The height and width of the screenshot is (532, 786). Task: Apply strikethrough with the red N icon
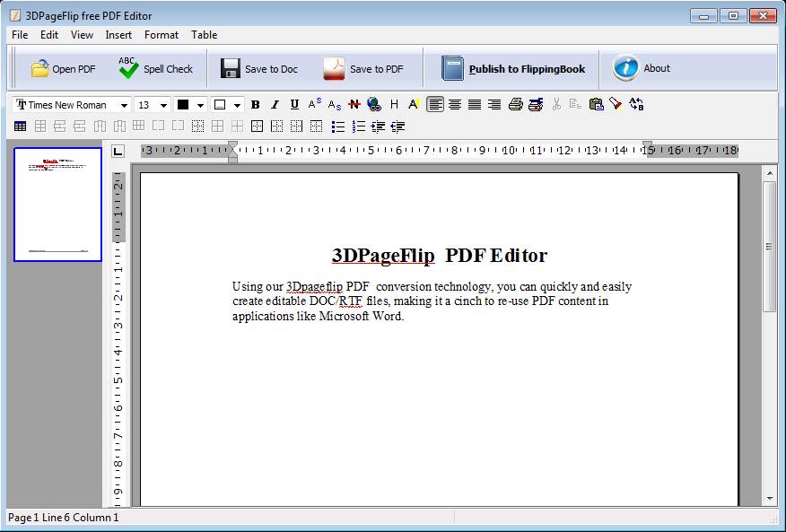pos(354,105)
